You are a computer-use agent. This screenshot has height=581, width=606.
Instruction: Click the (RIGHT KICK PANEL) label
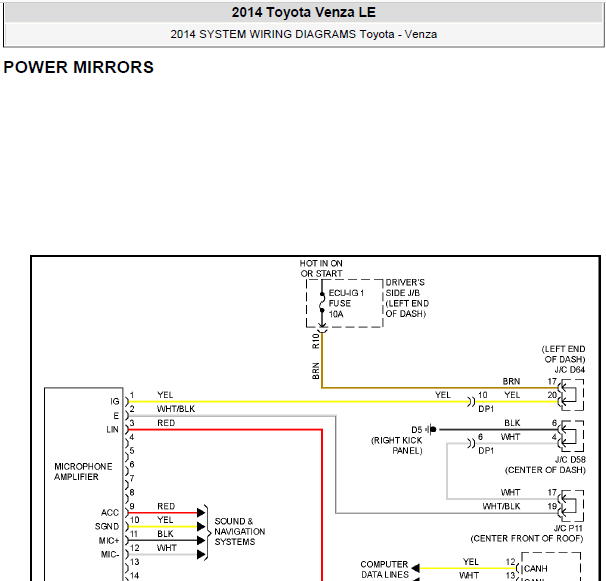click(x=397, y=445)
